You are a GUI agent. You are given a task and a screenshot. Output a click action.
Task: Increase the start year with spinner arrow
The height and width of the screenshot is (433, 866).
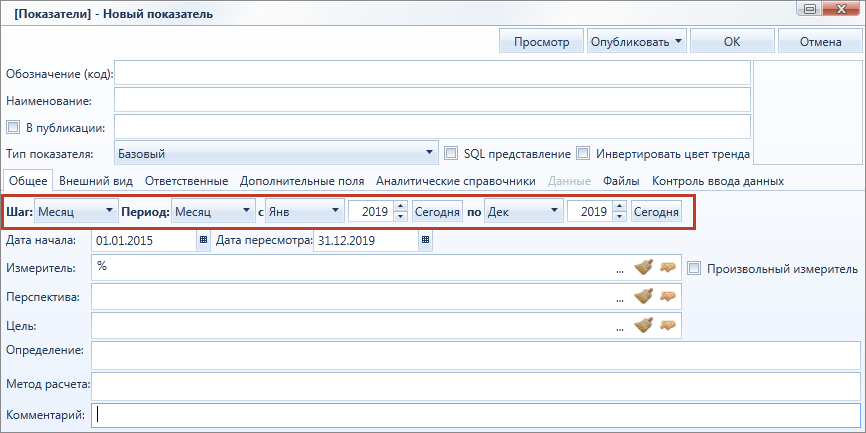pyautogui.click(x=402, y=206)
